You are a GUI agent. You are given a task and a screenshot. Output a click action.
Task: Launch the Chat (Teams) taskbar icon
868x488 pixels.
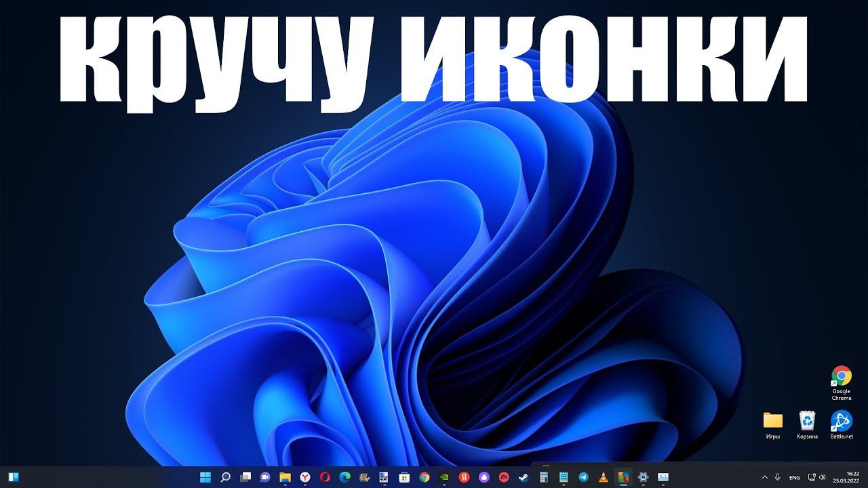click(265, 477)
